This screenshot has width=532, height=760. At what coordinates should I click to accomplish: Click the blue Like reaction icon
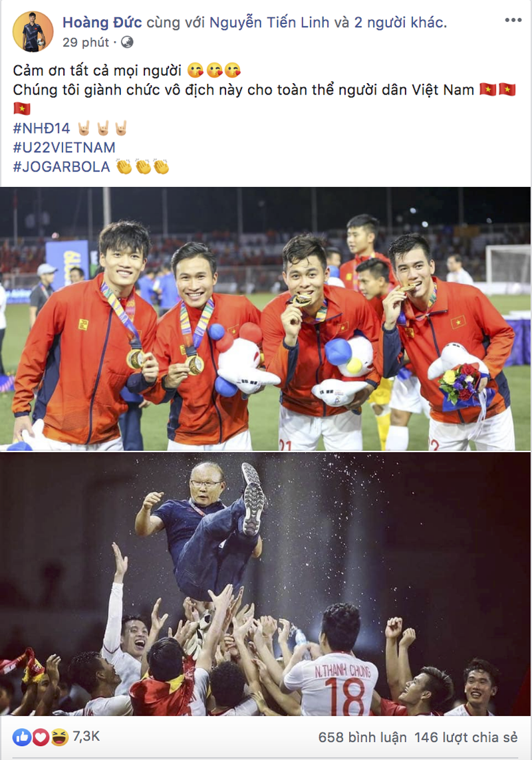pos(23,737)
